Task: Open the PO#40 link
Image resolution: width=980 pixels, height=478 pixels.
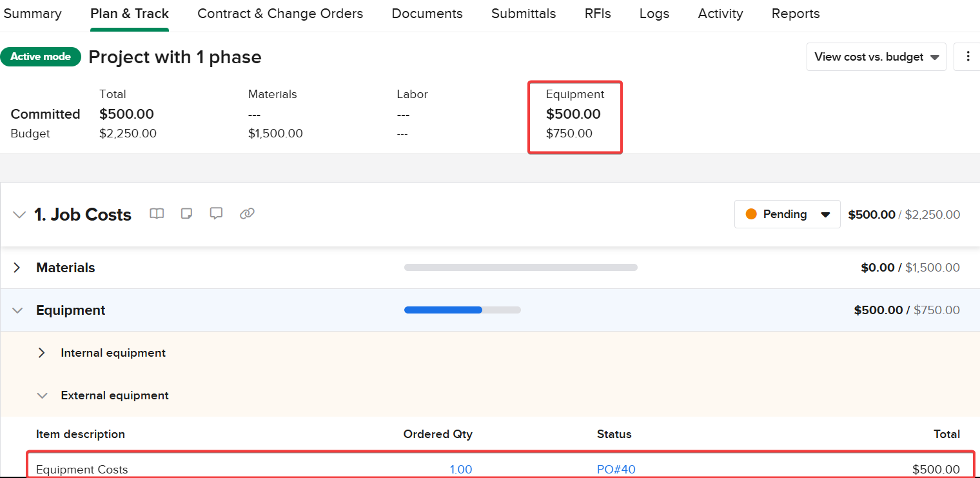Action: 616,469
